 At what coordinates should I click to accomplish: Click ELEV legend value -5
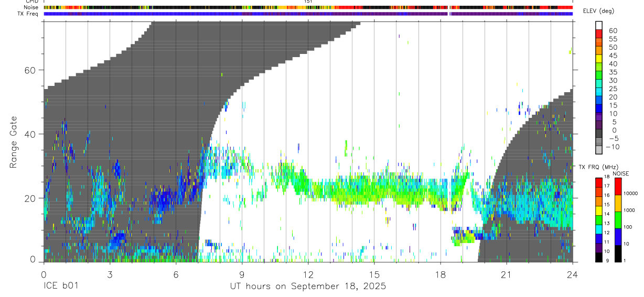(613, 138)
